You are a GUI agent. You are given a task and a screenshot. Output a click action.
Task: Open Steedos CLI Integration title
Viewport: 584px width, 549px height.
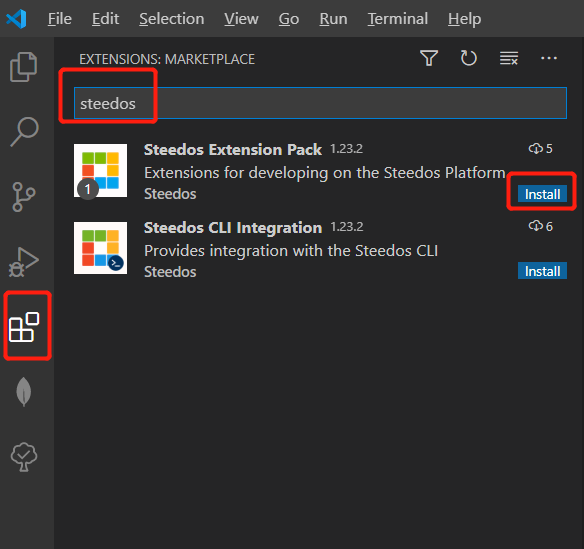(233, 228)
